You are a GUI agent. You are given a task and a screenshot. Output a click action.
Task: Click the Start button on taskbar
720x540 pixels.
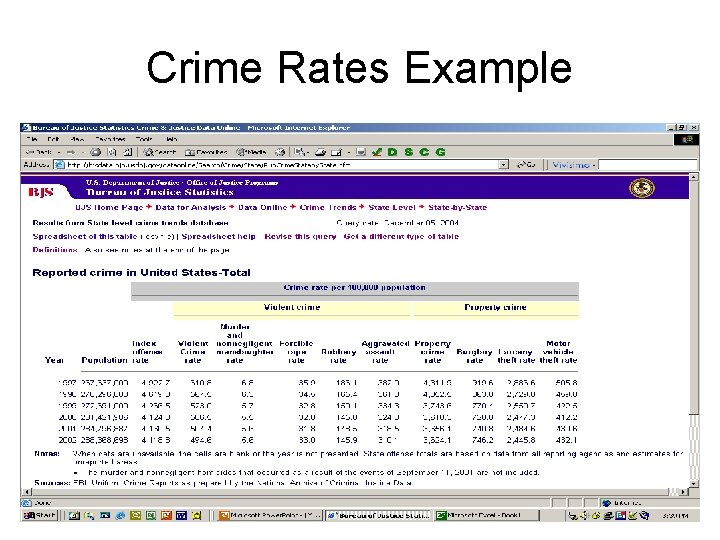point(39,516)
